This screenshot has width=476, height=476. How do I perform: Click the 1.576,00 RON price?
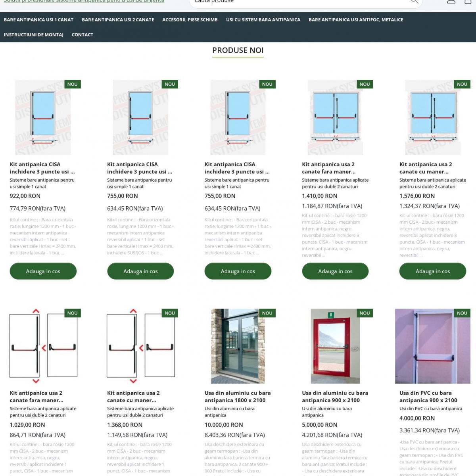[x=417, y=196]
